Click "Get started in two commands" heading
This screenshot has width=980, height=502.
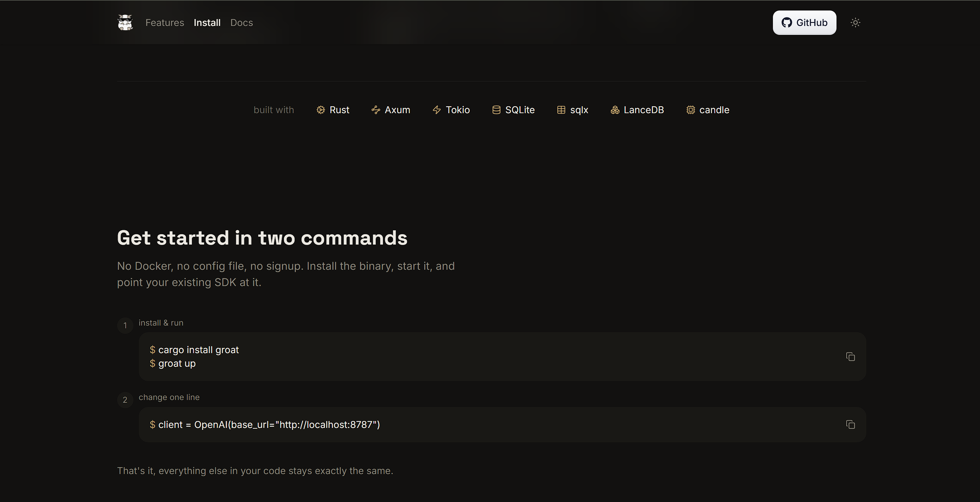(x=263, y=238)
